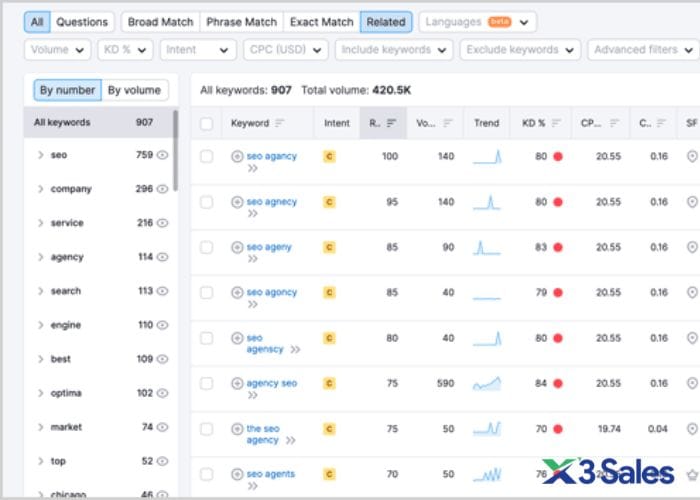
Task: Click red KD indicator for 'agency seo'
Action: coord(558,383)
